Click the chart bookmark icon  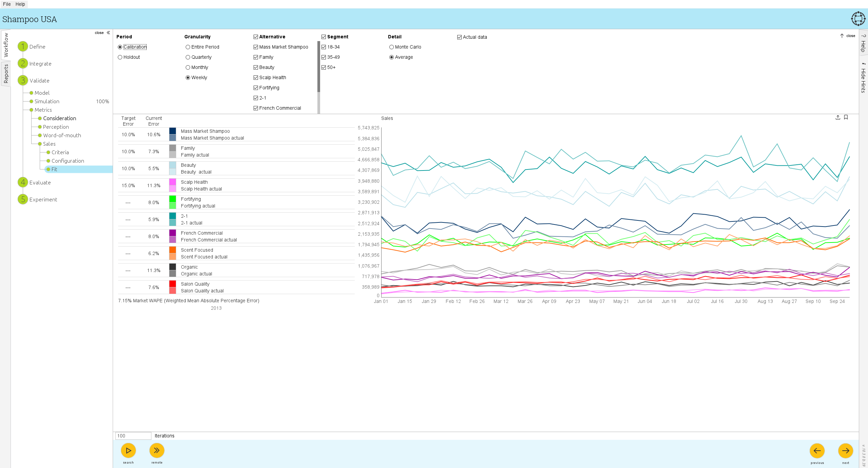coord(846,118)
